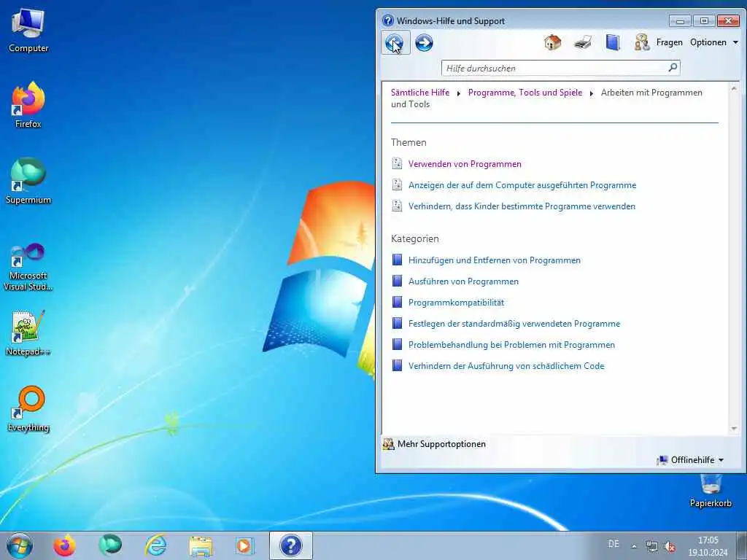Open Mehr Supportoptionen
Screen dimensions: 747x560
click(x=435, y=444)
